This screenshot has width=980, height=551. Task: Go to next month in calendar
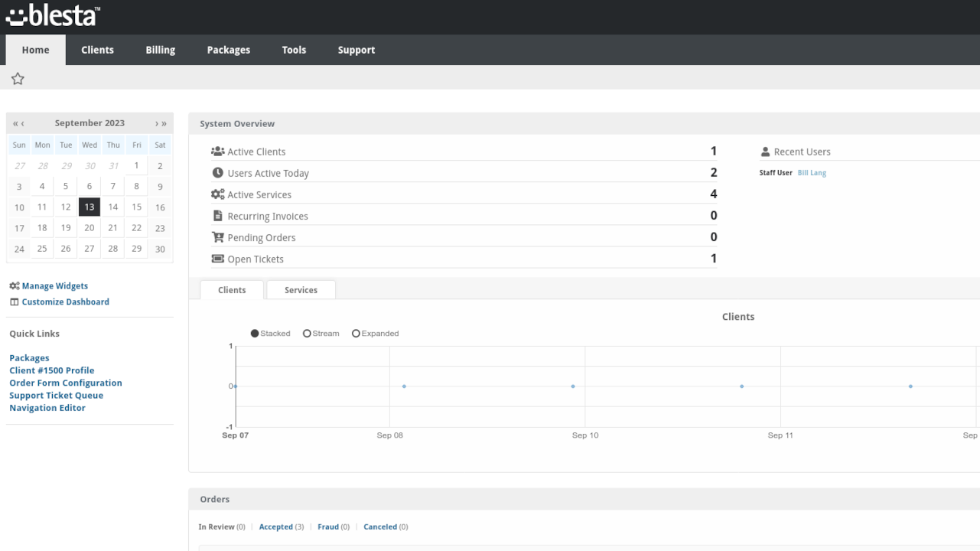157,123
